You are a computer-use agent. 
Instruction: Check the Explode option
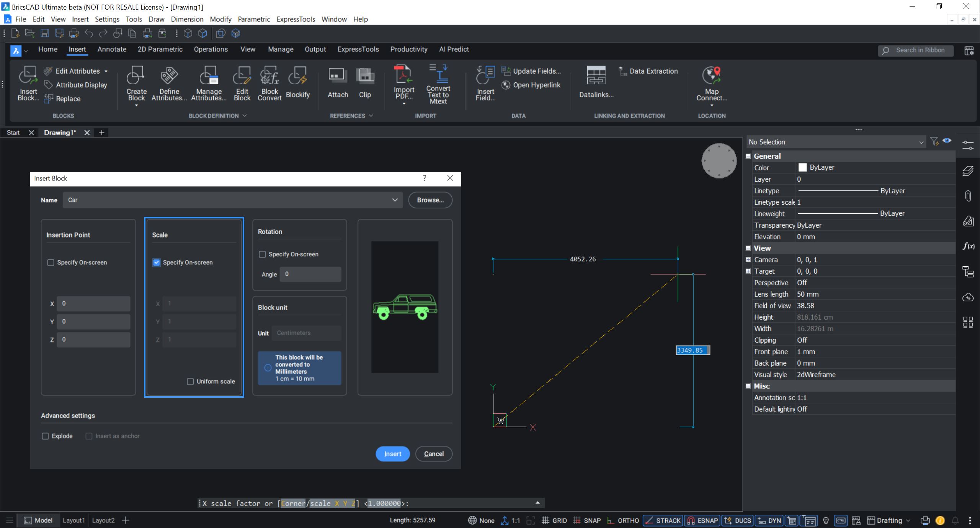tap(46, 436)
